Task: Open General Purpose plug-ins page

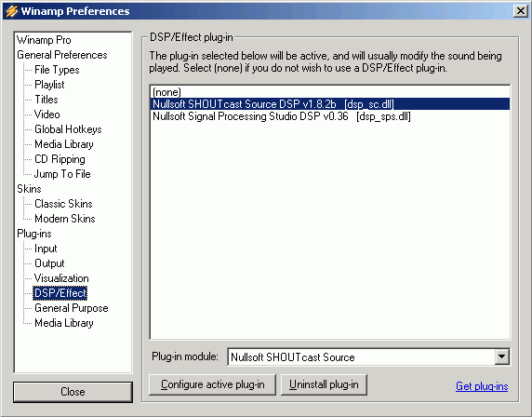Action: coord(72,308)
